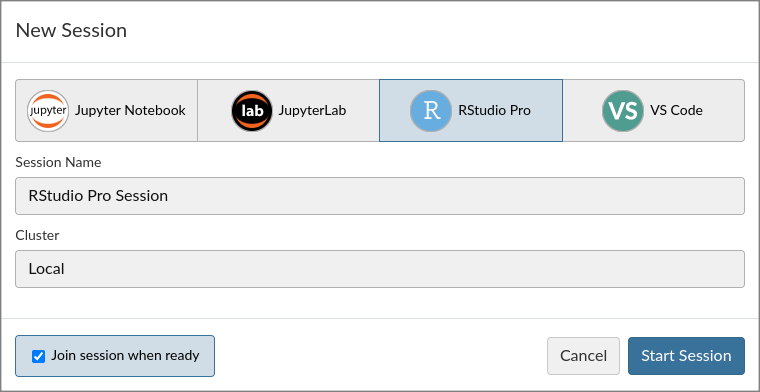Viewport: 760px width, 392px height.
Task: Switch to VS Code session type
Action: click(x=653, y=110)
